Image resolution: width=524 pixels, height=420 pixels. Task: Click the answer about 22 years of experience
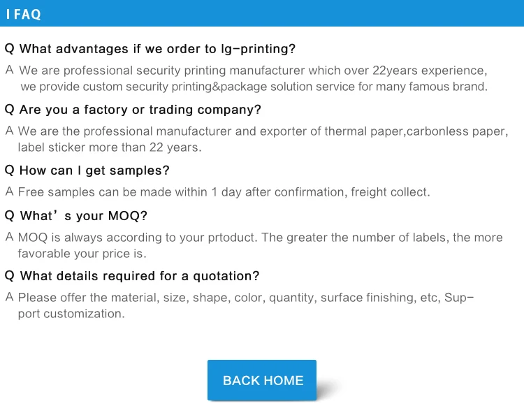(252, 71)
